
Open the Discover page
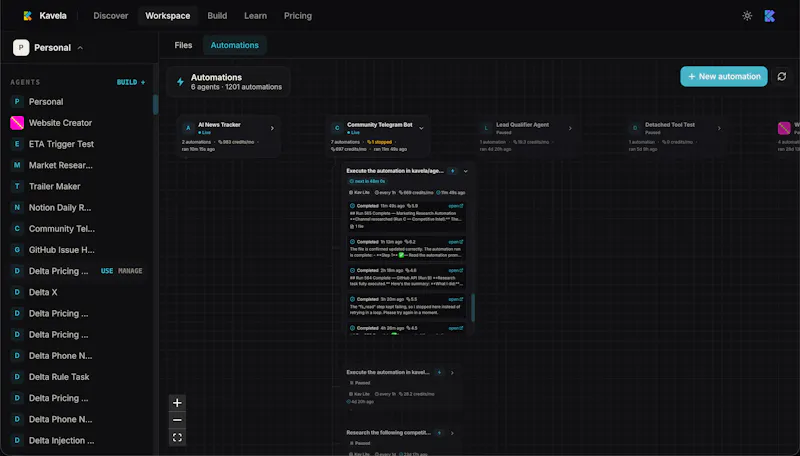tap(110, 16)
